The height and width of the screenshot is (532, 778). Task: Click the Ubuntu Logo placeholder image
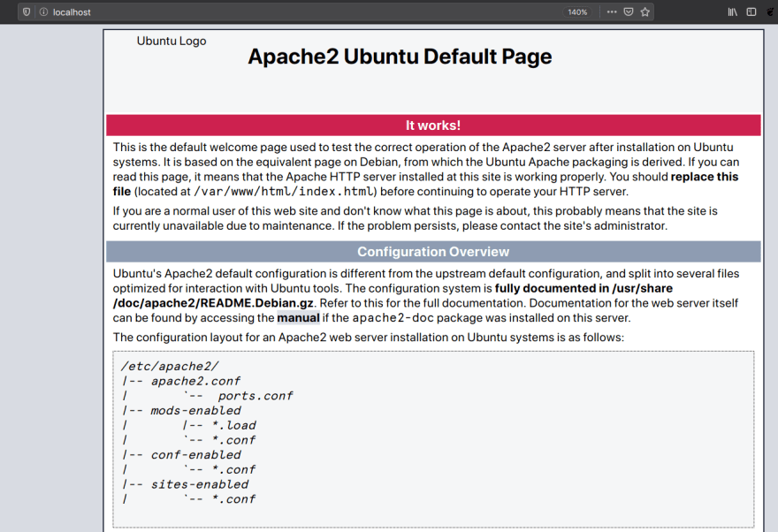pos(172,42)
